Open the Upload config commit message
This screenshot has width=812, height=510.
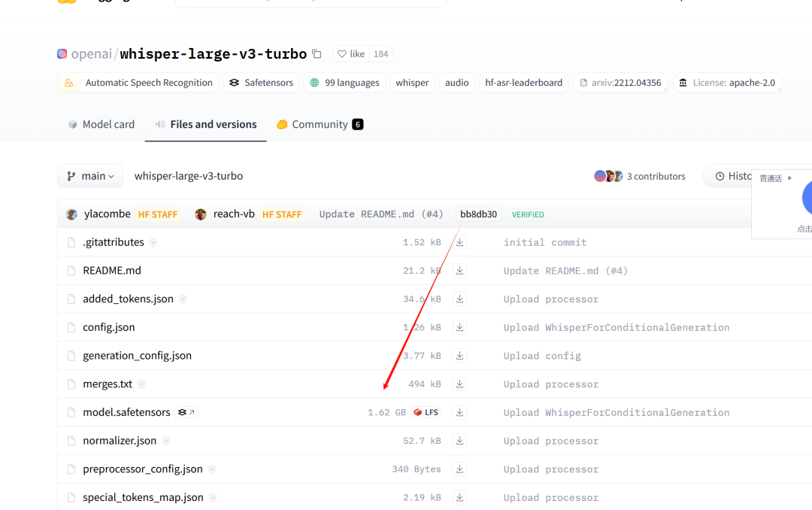tap(542, 356)
